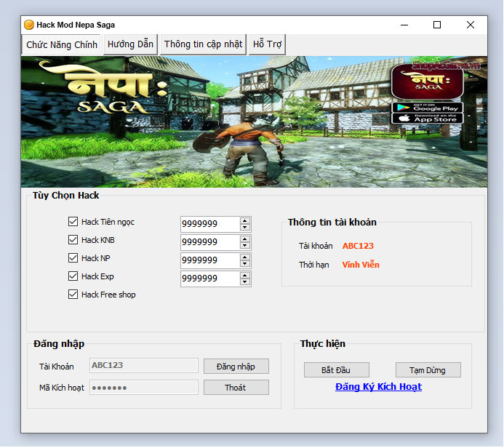Uncheck the Hack Tiên ngọc checkbox
Screen dimensions: 504x448
(73, 222)
